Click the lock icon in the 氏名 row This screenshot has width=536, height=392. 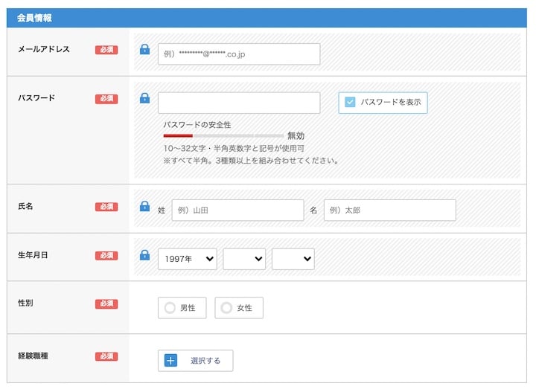click(x=145, y=206)
